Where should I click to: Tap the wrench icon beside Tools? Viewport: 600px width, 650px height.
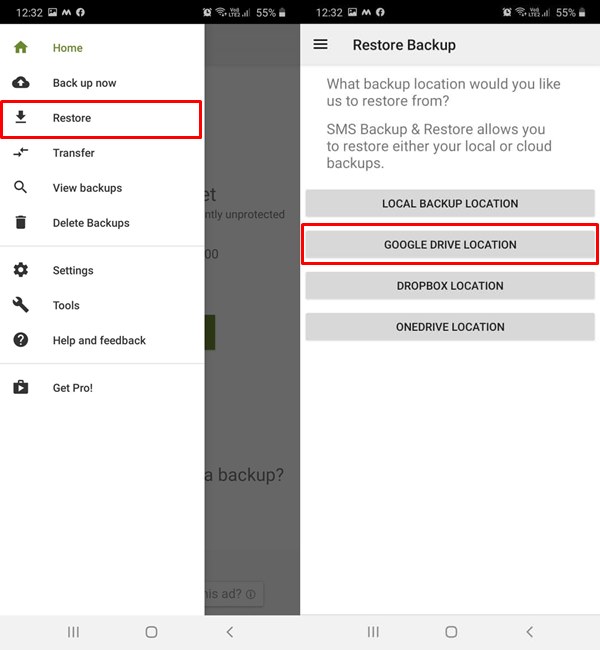click(21, 305)
